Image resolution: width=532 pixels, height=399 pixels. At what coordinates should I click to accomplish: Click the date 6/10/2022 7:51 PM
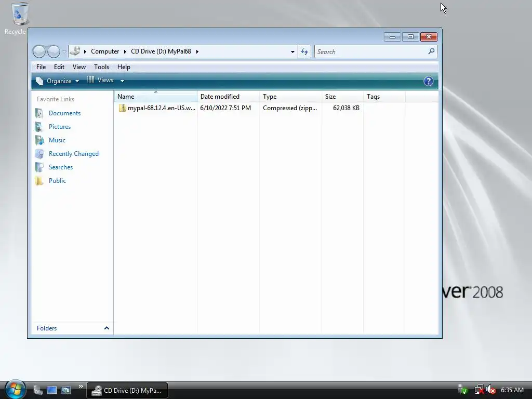pos(225,108)
